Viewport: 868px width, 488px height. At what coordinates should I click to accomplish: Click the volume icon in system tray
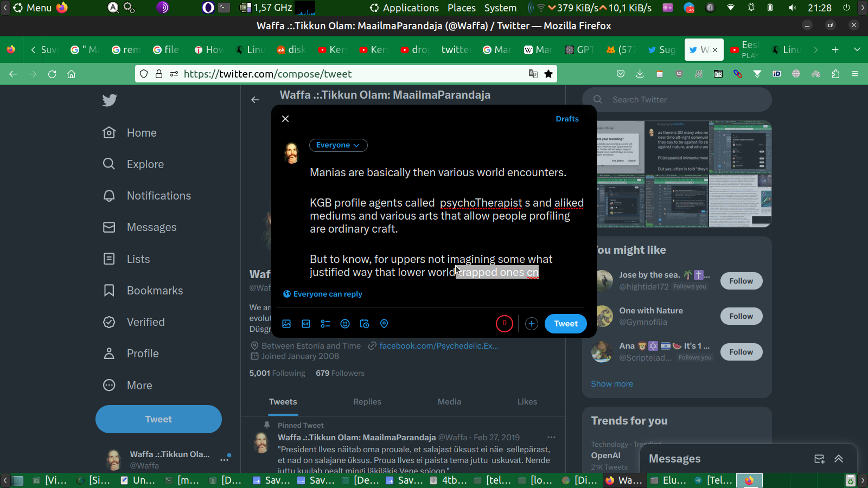pos(793,8)
